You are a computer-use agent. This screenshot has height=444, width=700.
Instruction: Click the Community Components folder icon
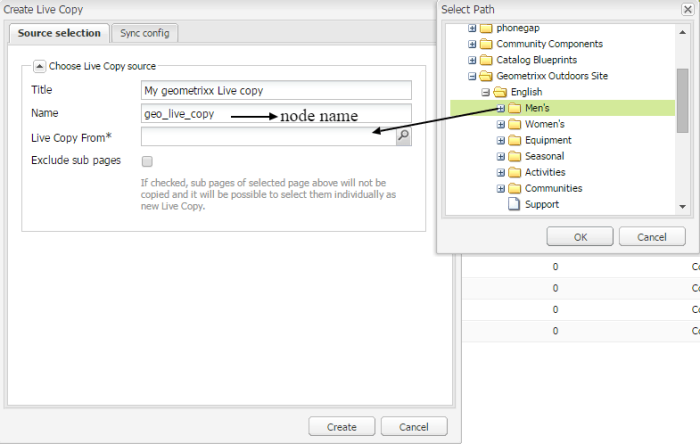[x=486, y=44]
